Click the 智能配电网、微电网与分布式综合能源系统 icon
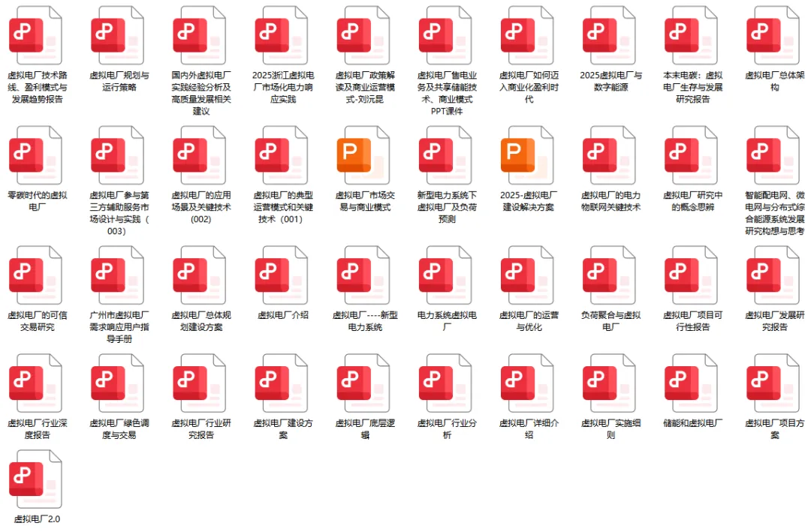 pyautogui.click(x=773, y=155)
